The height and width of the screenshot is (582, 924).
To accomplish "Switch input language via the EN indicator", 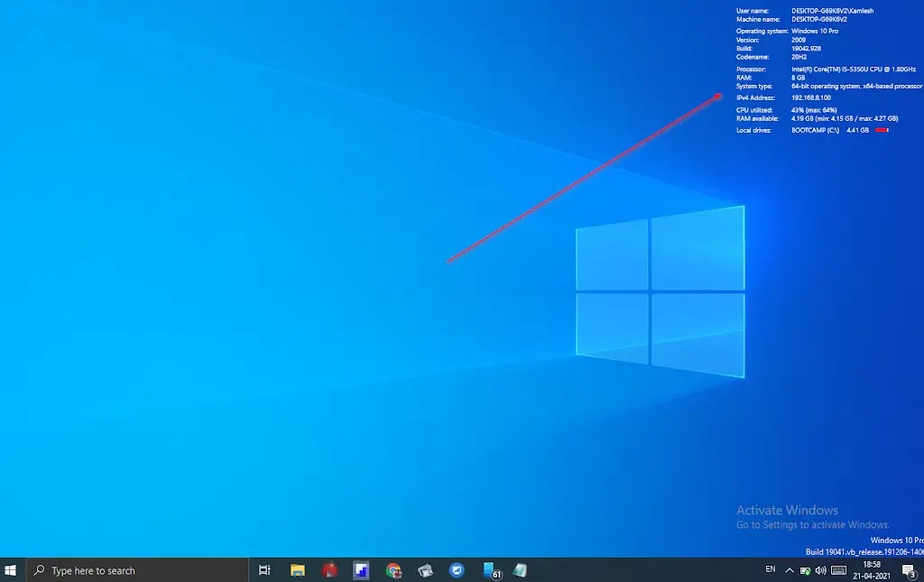I will (x=771, y=569).
